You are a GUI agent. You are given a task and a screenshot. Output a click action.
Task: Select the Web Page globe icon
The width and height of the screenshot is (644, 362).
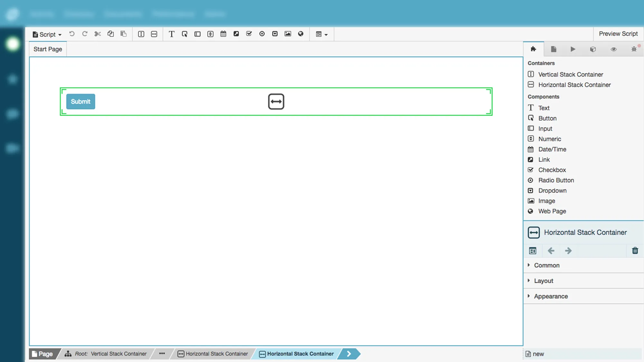pyautogui.click(x=300, y=34)
